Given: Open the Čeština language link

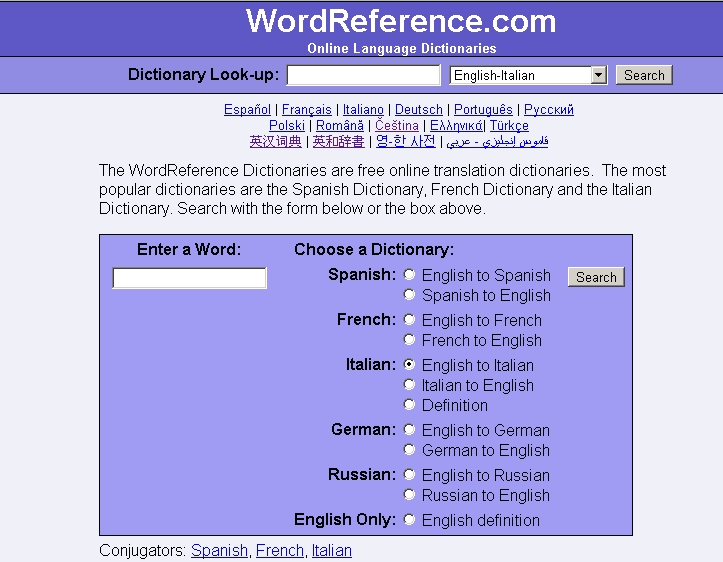Looking at the screenshot, I should (x=397, y=125).
